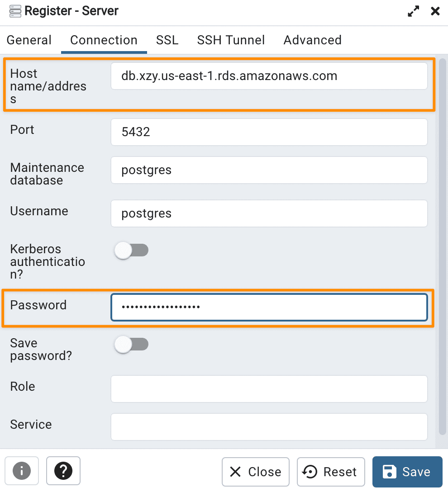This screenshot has width=448, height=492.
Task: Open the SSH Tunnel tab
Action: (231, 40)
